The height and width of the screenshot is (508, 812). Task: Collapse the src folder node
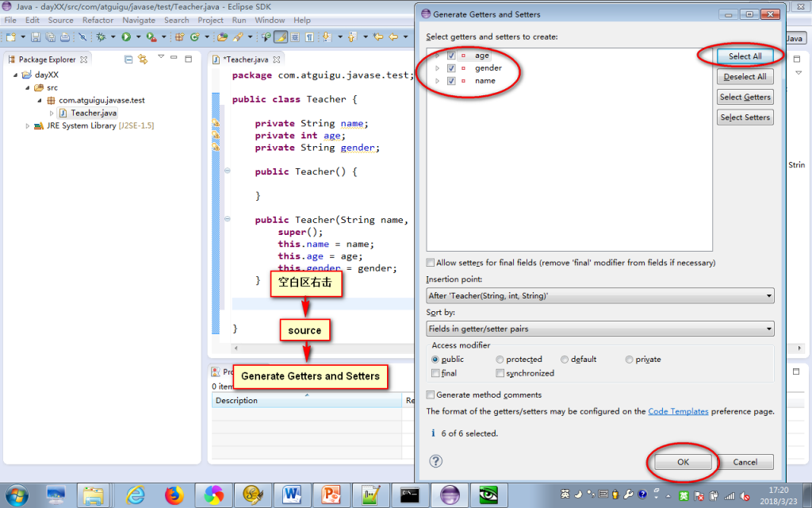(28, 87)
